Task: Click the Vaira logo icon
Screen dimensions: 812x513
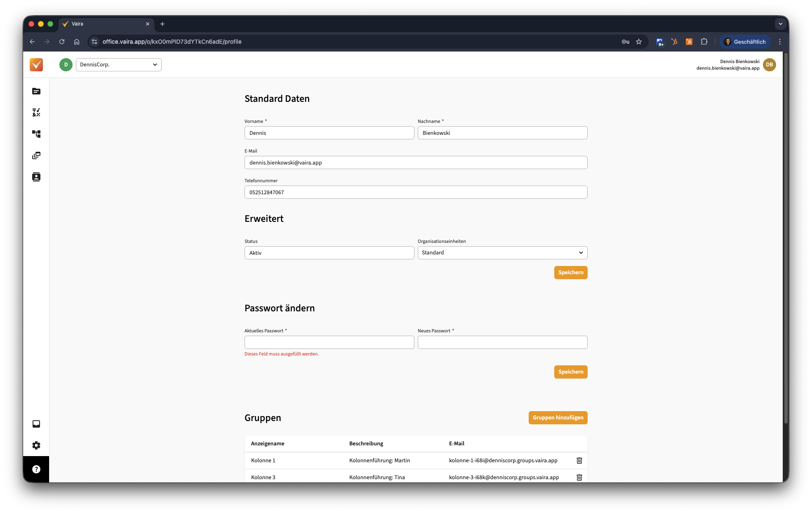Action: pos(36,65)
